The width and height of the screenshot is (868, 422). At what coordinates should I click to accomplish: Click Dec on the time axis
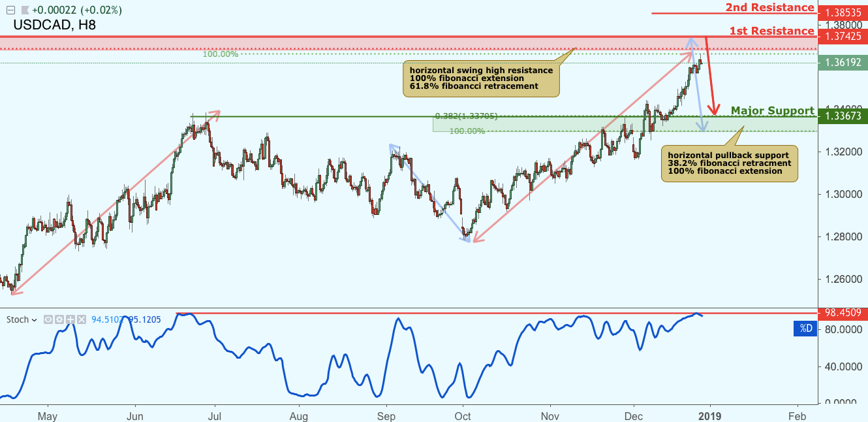click(x=633, y=415)
